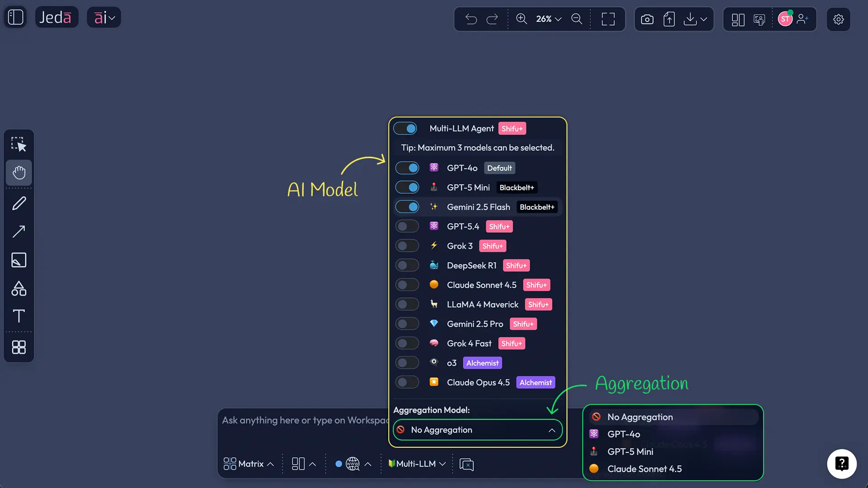868x488 pixels.
Task: Select the Pen tool in the sidebar
Action: pos(19,203)
